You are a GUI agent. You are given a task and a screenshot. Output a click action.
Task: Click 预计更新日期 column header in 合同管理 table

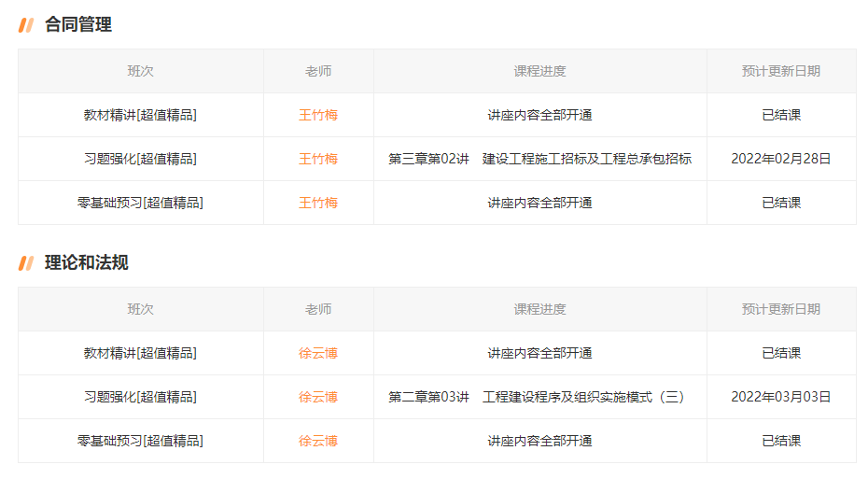click(781, 71)
